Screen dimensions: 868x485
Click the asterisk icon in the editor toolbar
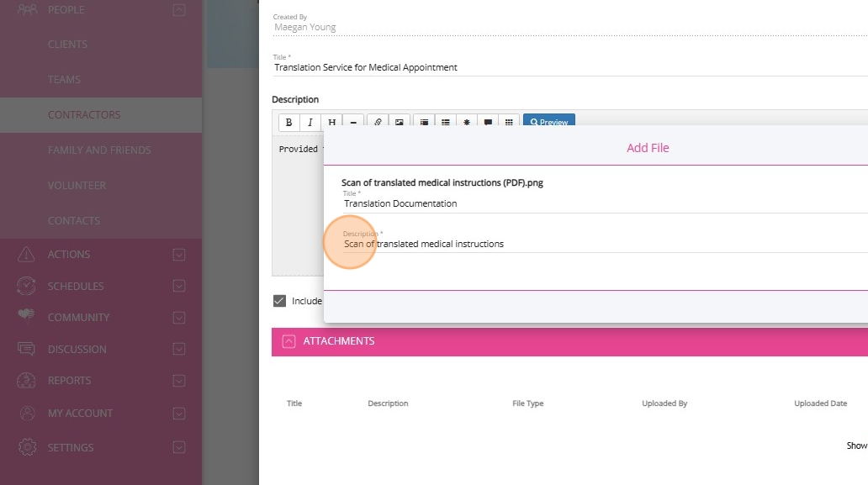467,122
